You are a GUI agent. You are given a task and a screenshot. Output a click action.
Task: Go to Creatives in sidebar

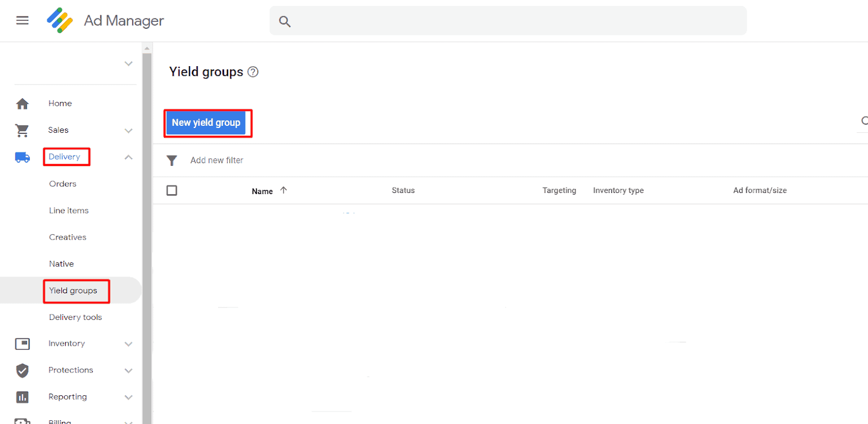[68, 237]
